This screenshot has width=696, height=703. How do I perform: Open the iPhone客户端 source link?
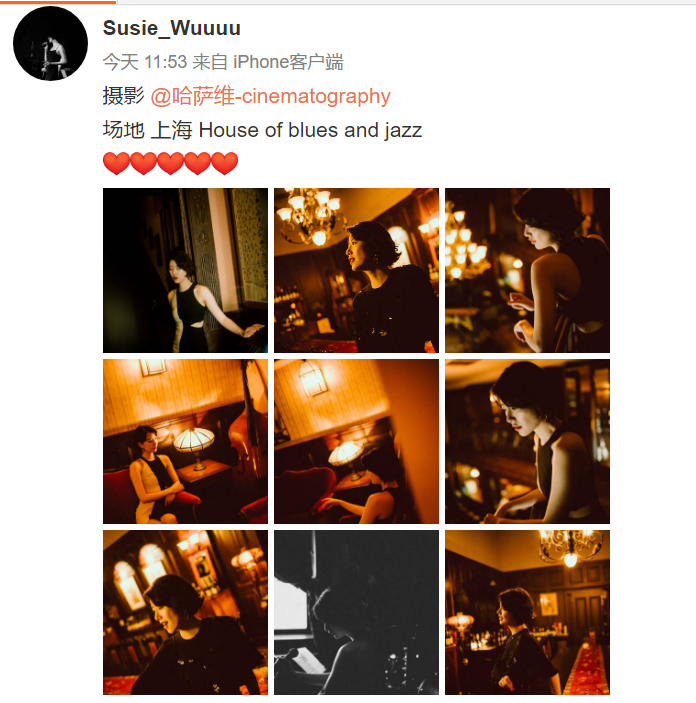tap(288, 62)
